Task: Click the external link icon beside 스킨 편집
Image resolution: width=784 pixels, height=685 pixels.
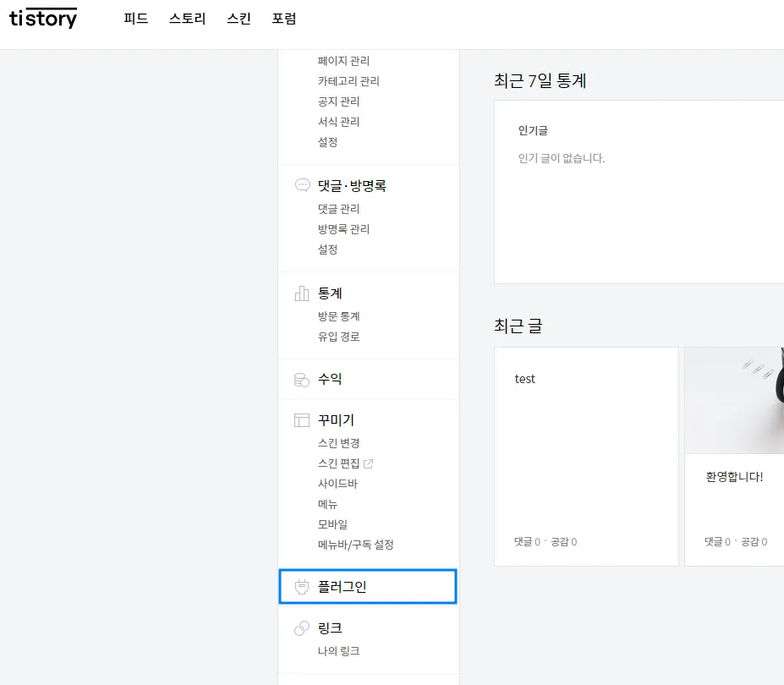Action: (368, 463)
